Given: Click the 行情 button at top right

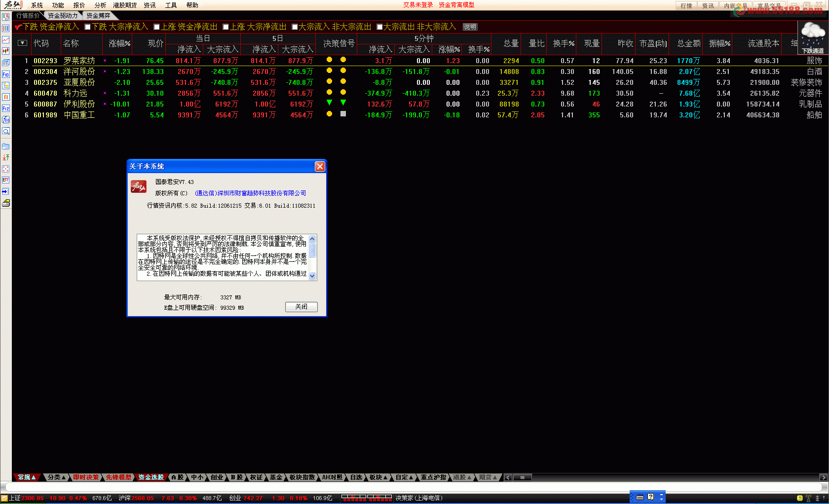Looking at the screenshot, I should tap(686, 6).
